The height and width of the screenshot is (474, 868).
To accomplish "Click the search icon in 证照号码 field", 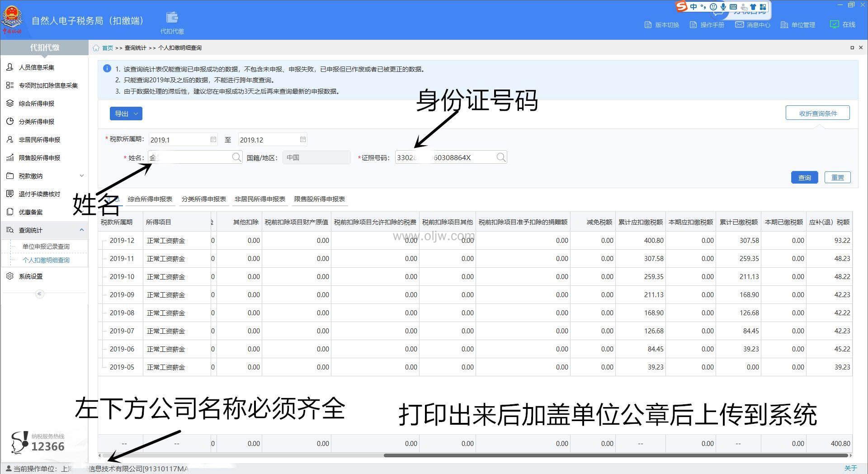I will coord(500,157).
